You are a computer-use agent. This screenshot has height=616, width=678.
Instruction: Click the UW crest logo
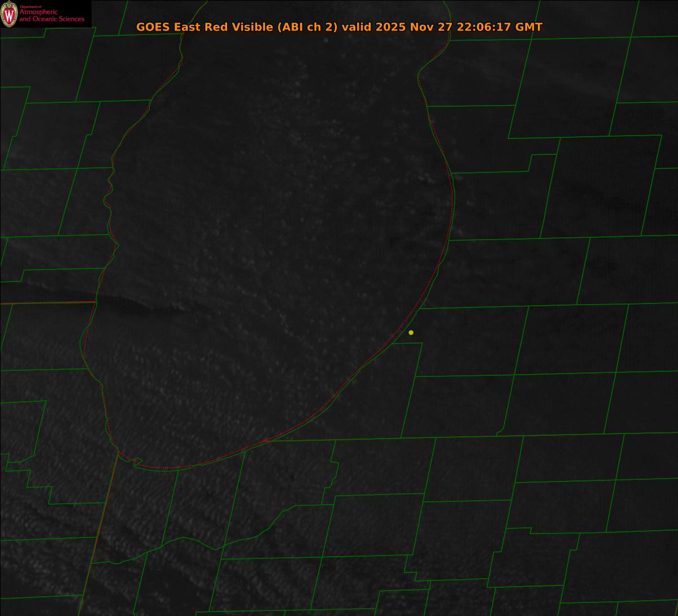point(9,14)
